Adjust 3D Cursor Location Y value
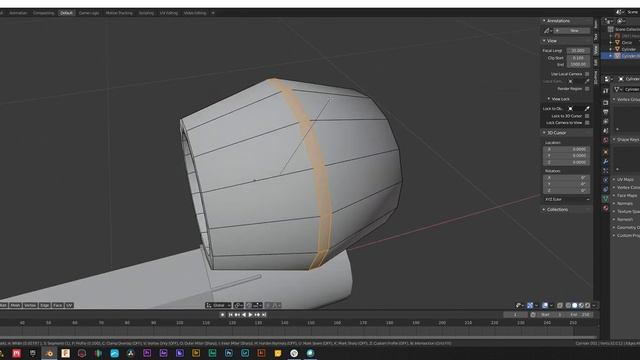This screenshot has width=640, height=360. click(x=567, y=156)
